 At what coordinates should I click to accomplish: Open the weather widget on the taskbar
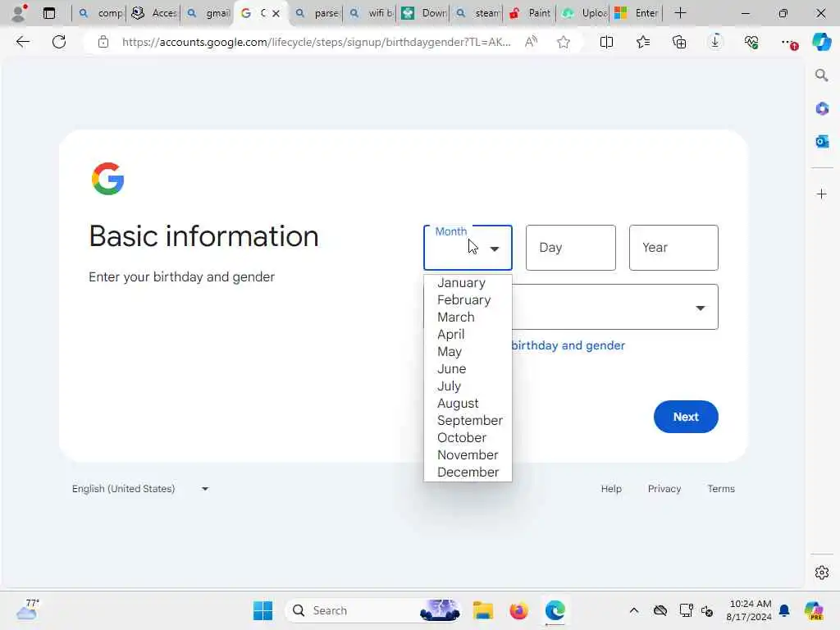point(27,609)
